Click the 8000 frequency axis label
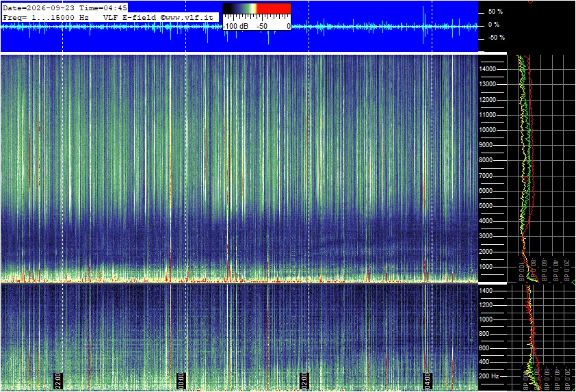The image size is (576, 392). tap(486, 160)
